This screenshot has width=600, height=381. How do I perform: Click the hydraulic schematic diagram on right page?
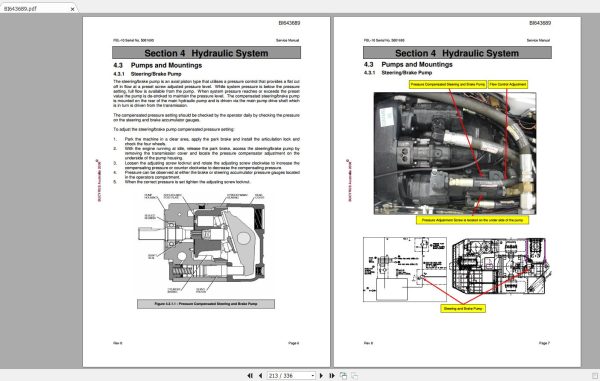tap(405, 269)
